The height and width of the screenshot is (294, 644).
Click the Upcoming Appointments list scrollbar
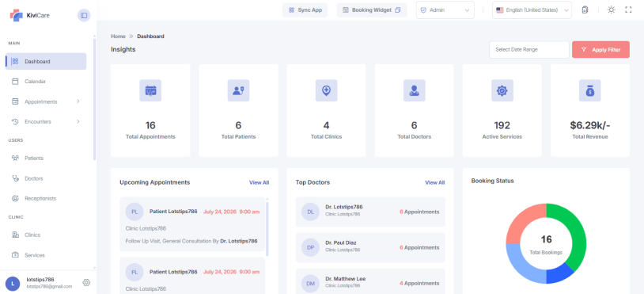(x=267, y=227)
